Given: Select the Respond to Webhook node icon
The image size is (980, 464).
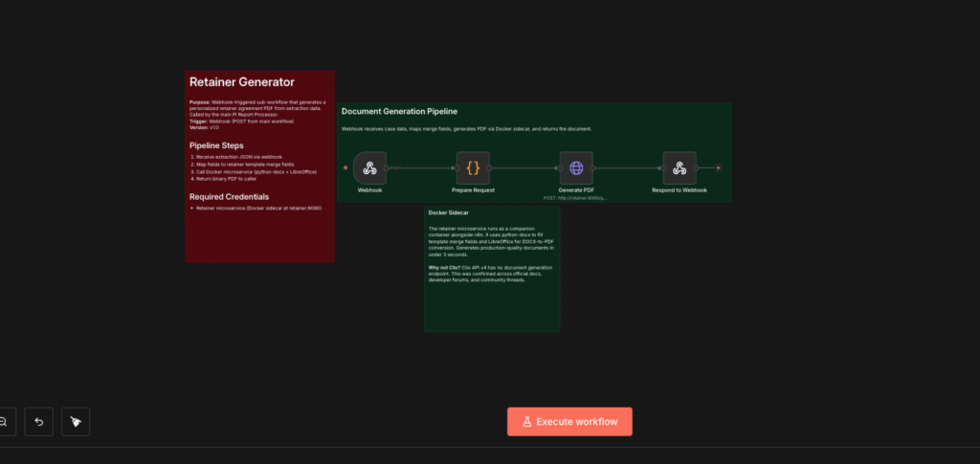Looking at the screenshot, I should point(679,168).
